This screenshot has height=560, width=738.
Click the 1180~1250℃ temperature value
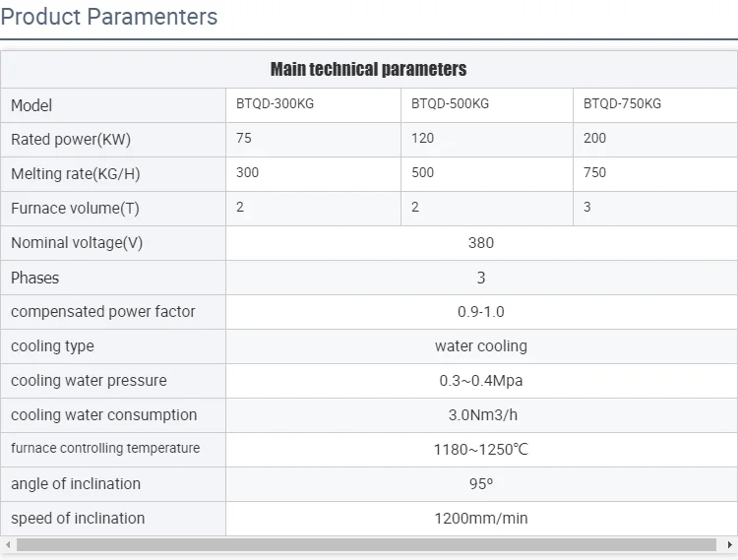tap(481, 450)
